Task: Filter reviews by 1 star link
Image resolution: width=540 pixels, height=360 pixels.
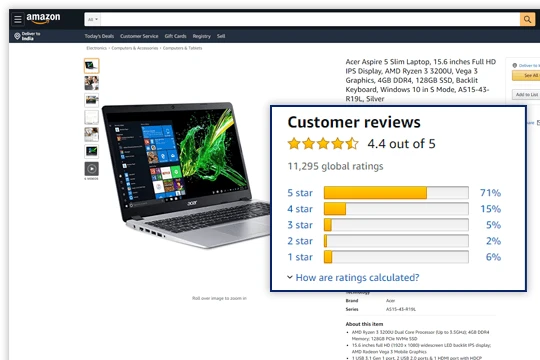Action: (x=300, y=257)
